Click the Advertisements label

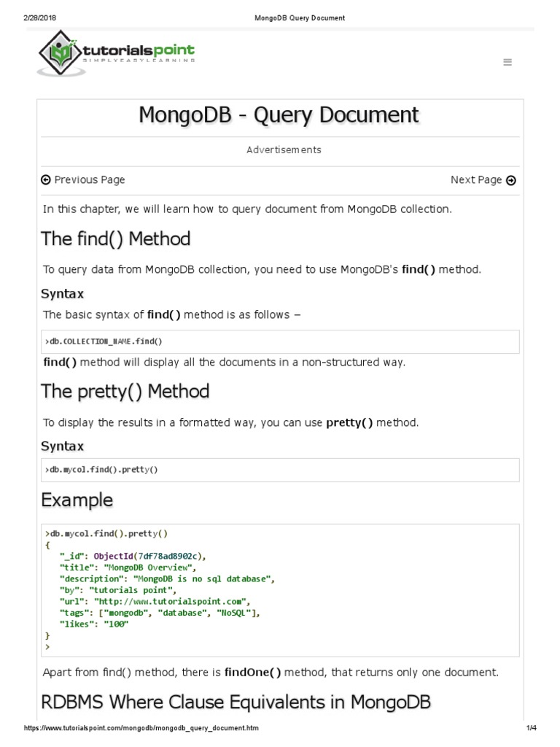click(x=284, y=150)
